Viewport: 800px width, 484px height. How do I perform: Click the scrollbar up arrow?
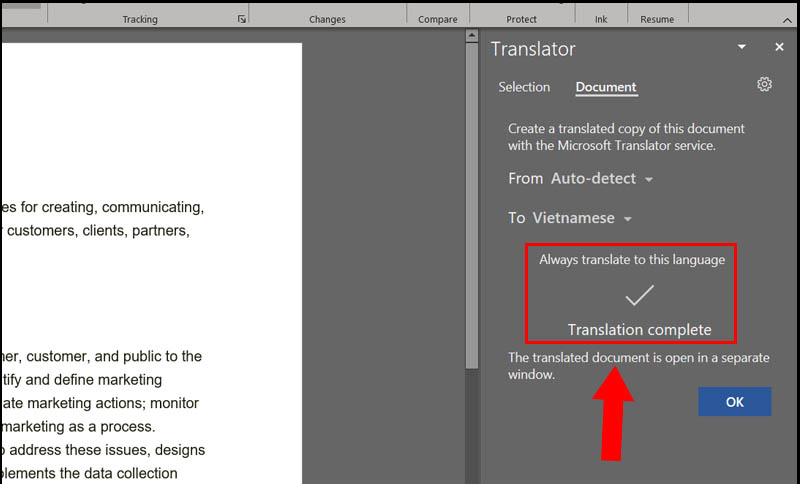pos(472,35)
